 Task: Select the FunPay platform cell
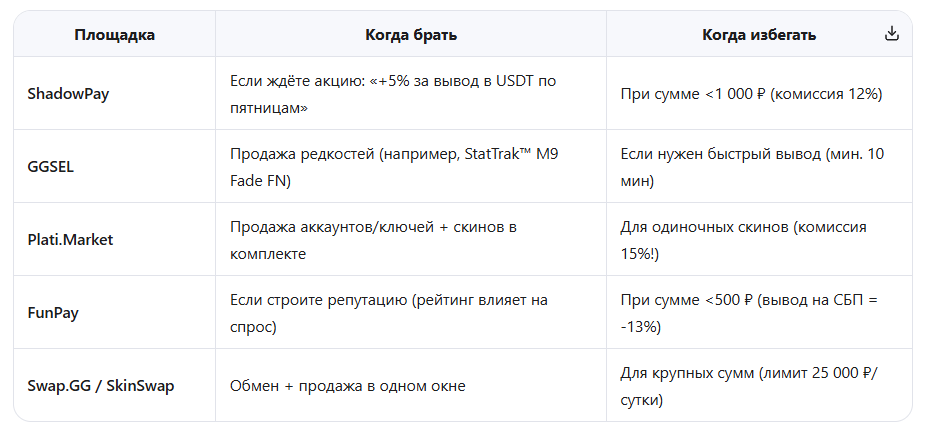tap(53, 312)
